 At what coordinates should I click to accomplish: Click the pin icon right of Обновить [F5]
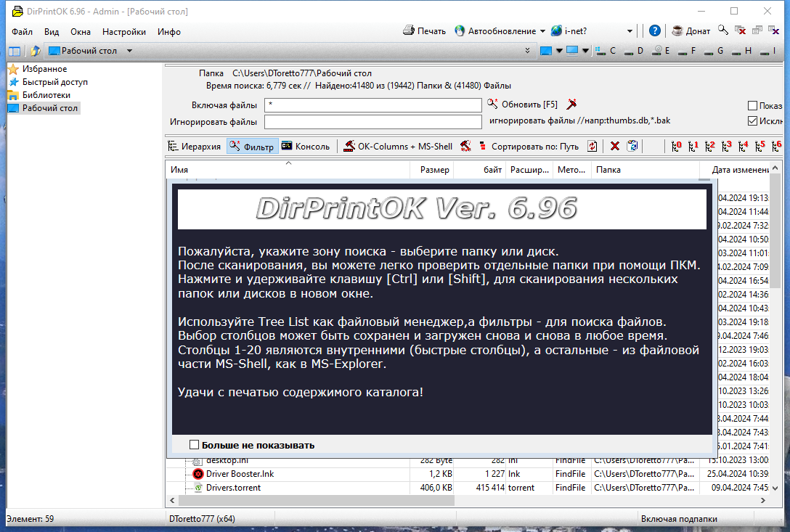pyautogui.click(x=571, y=105)
